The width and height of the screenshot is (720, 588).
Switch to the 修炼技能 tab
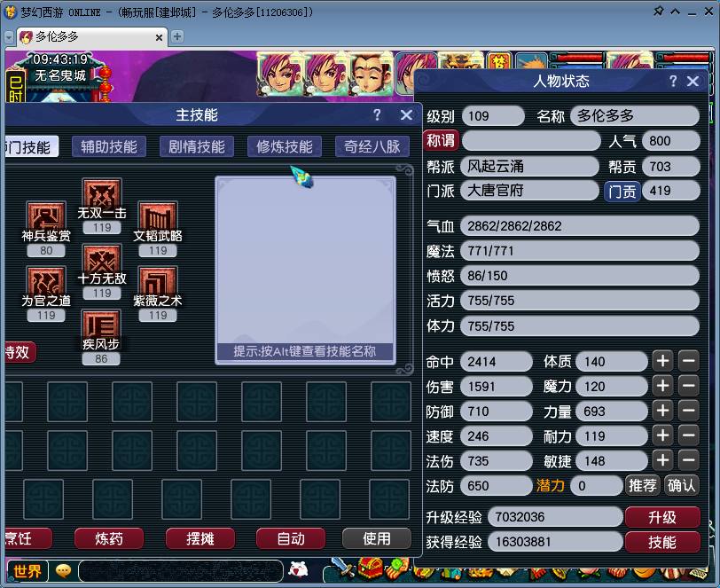click(284, 147)
